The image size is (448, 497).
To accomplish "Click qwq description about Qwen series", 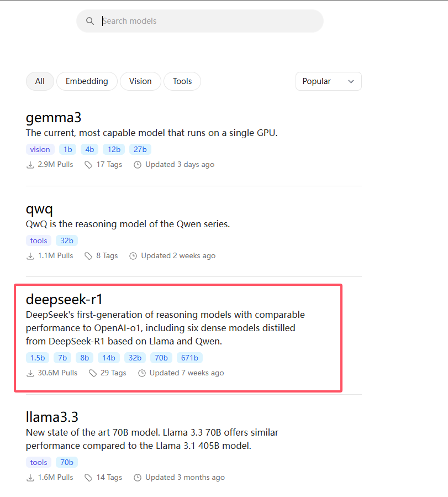I will pos(128,224).
